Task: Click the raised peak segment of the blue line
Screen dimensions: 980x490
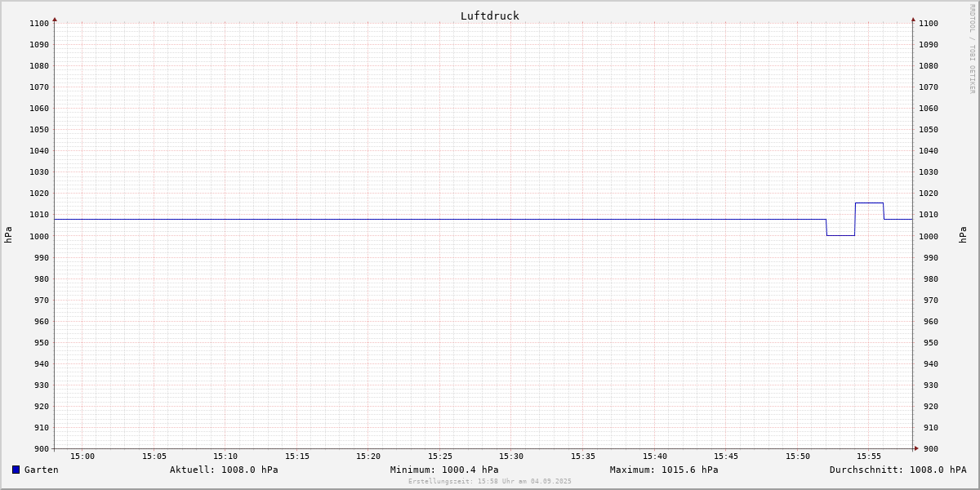Action: click(869, 203)
